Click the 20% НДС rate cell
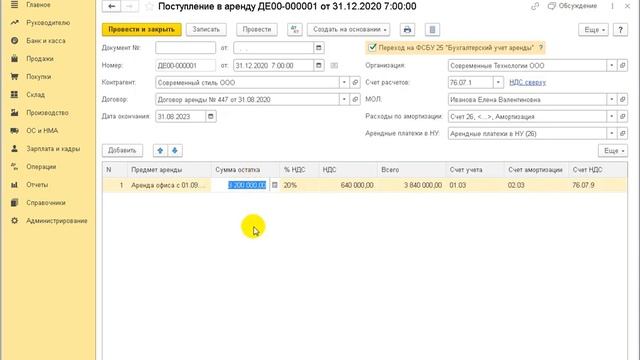 click(299, 185)
